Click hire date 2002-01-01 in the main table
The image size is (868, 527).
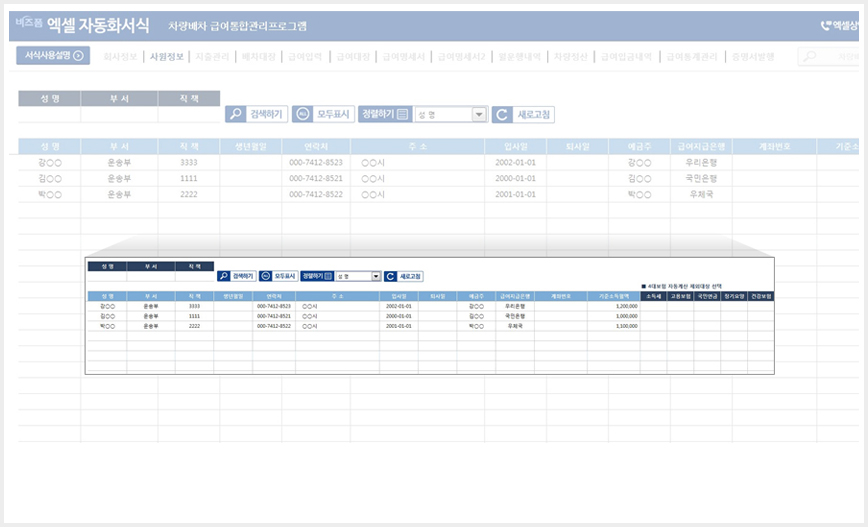click(515, 162)
